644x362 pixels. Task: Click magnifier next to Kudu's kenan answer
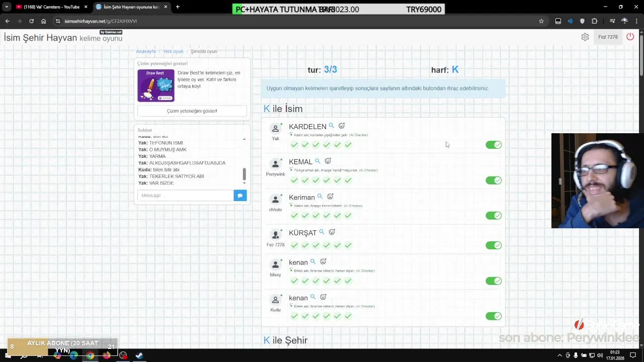[x=313, y=297]
